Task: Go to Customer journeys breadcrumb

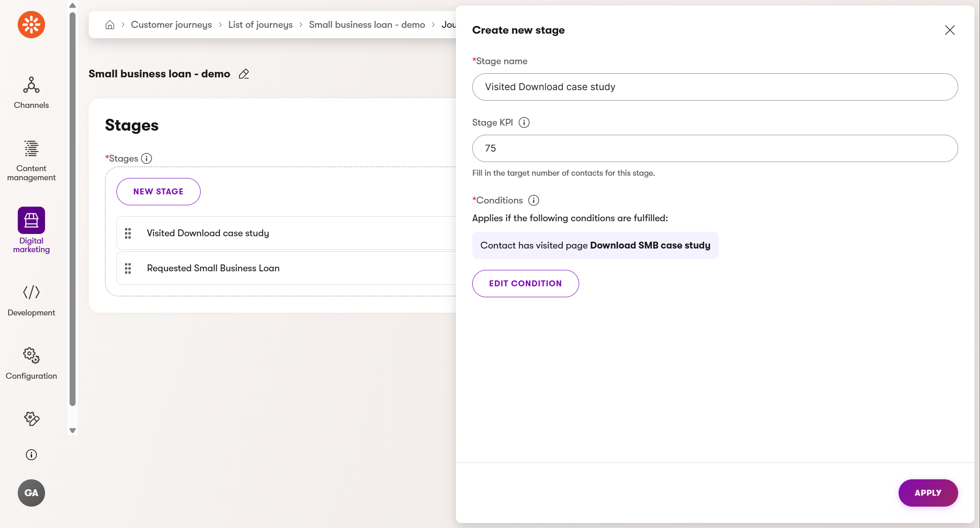Action: point(171,25)
